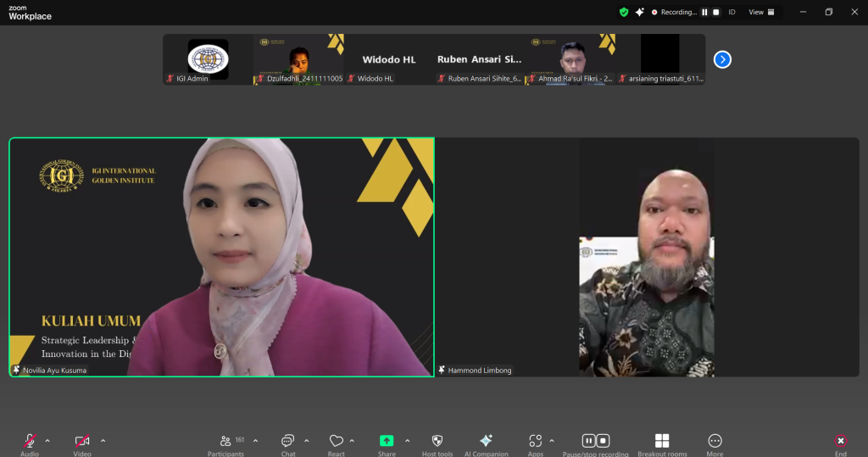The height and width of the screenshot is (457, 868).
Task: Open Host tools shield menu
Action: pyautogui.click(x=437, y=445)
